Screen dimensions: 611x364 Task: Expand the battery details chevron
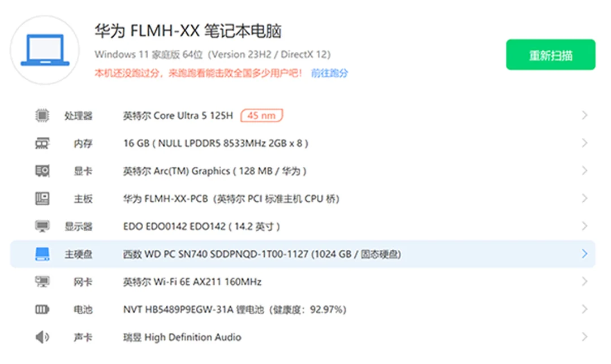584,309
